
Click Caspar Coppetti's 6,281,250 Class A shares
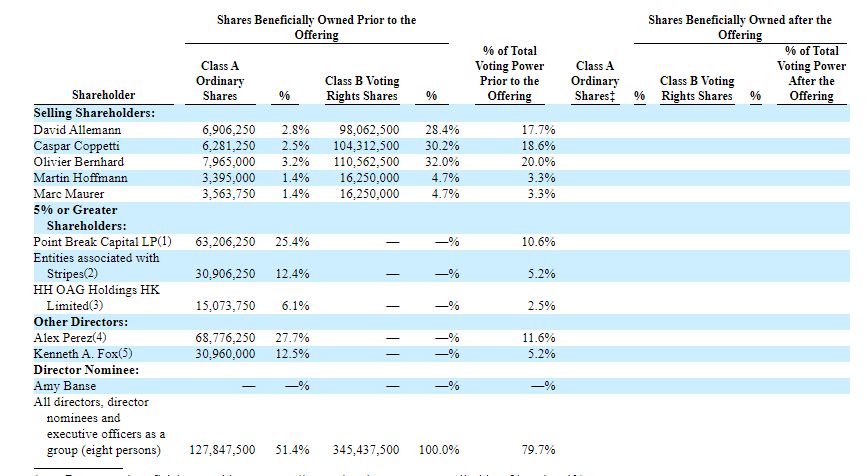pos(228,146)
